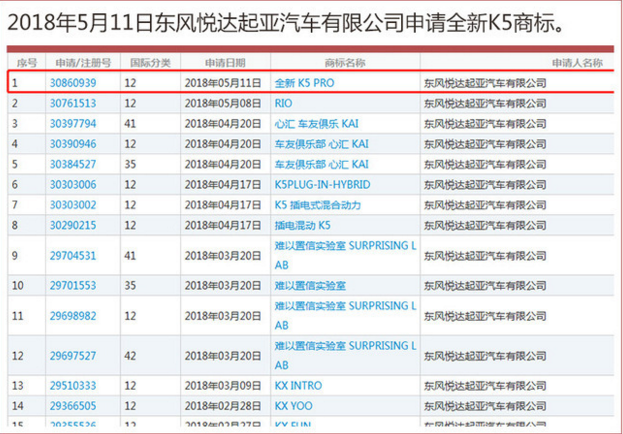Open application number 29366505

[x=73, y=406]
